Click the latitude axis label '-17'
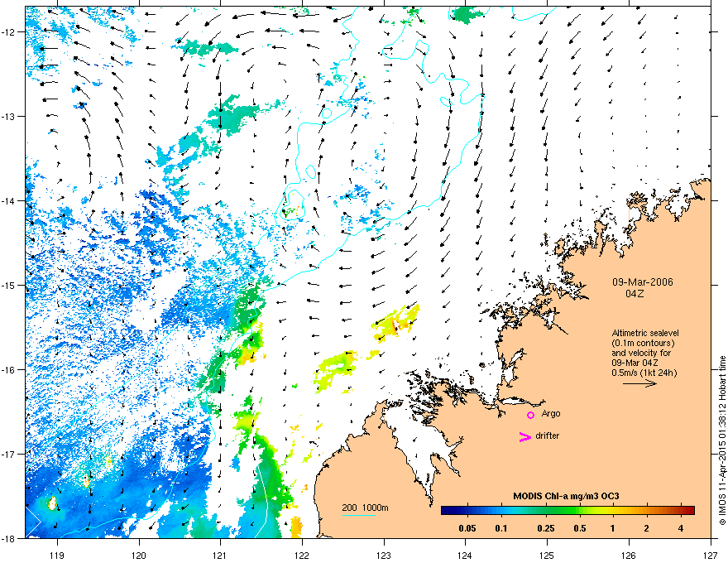 coord(9,454)
